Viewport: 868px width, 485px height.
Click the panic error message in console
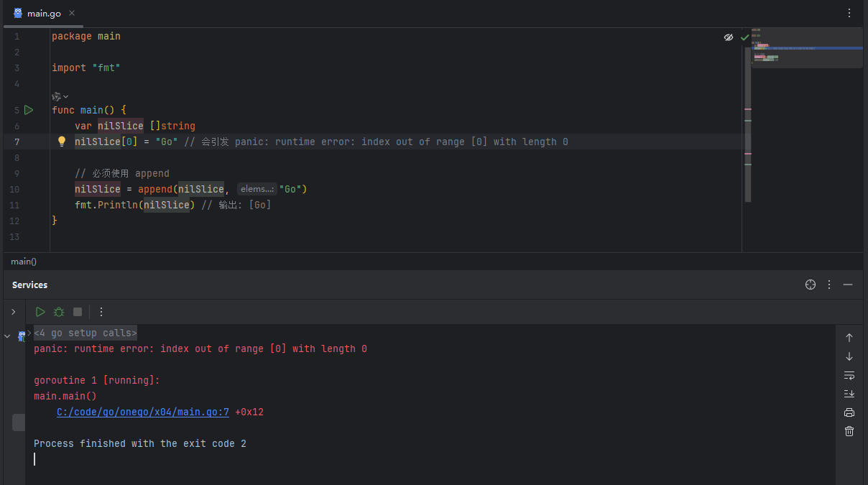tap(200, 348)
